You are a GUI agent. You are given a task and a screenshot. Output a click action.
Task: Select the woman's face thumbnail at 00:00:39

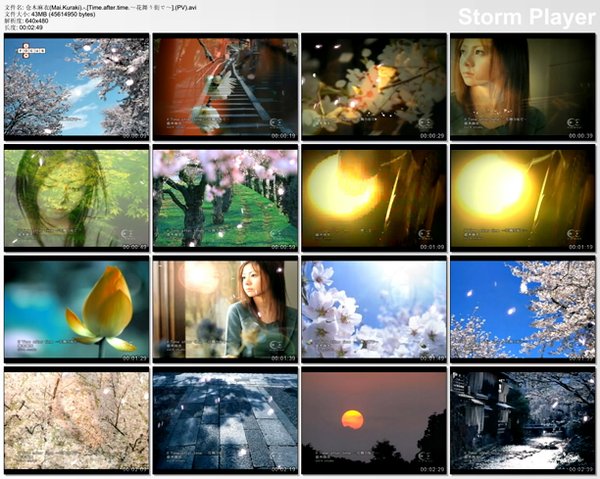[523, 87]
